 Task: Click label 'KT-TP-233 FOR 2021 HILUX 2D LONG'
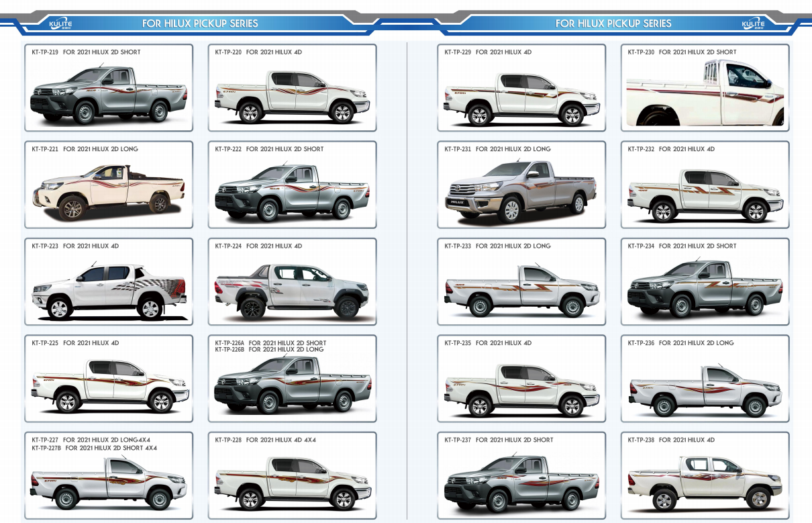point(497,246)
